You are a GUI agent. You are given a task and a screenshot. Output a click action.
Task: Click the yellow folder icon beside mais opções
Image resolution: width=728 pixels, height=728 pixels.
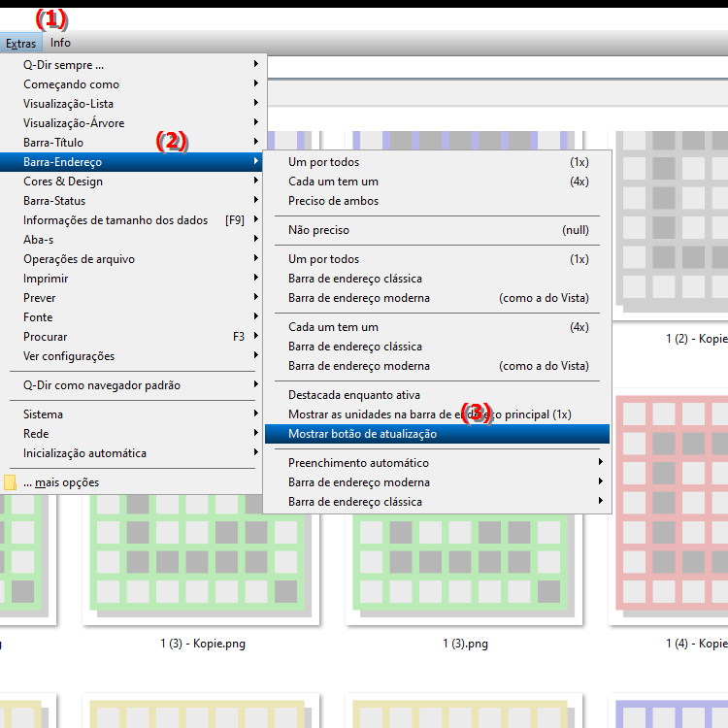coord(10,482)
